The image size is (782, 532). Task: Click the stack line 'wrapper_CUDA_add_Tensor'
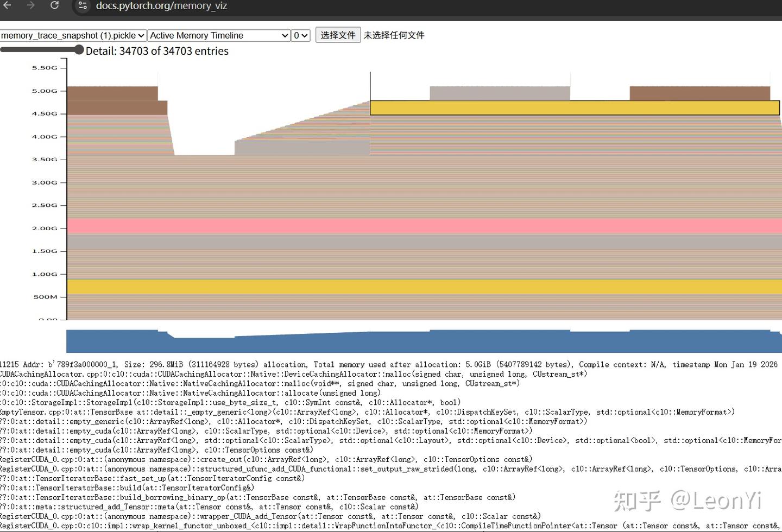coord(270,516)
